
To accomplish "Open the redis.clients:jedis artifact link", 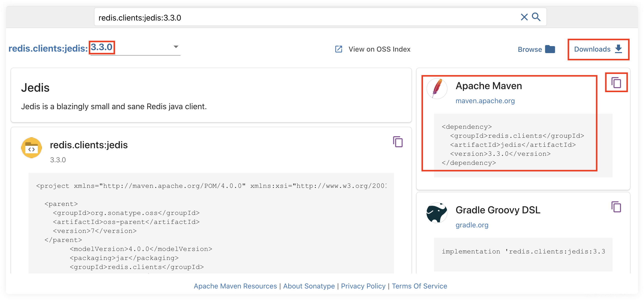I will [x=48, y=48].
